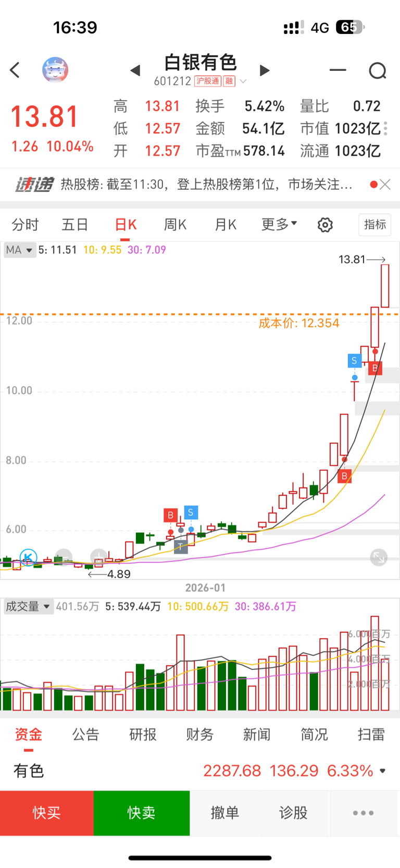Tap the current price 13.81
The height and width of the screenshot is (868, 400).
coord(45,116)
